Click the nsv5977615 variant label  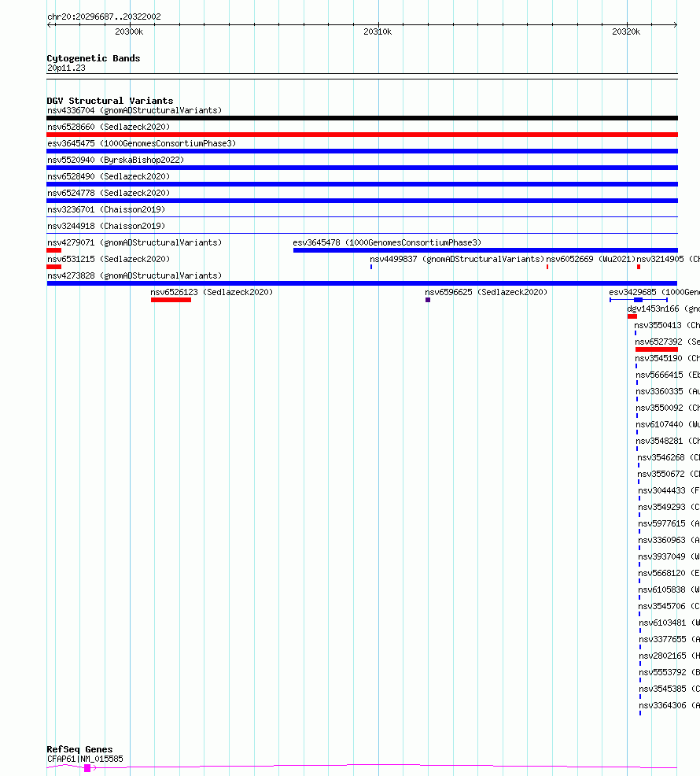[669, 523]
